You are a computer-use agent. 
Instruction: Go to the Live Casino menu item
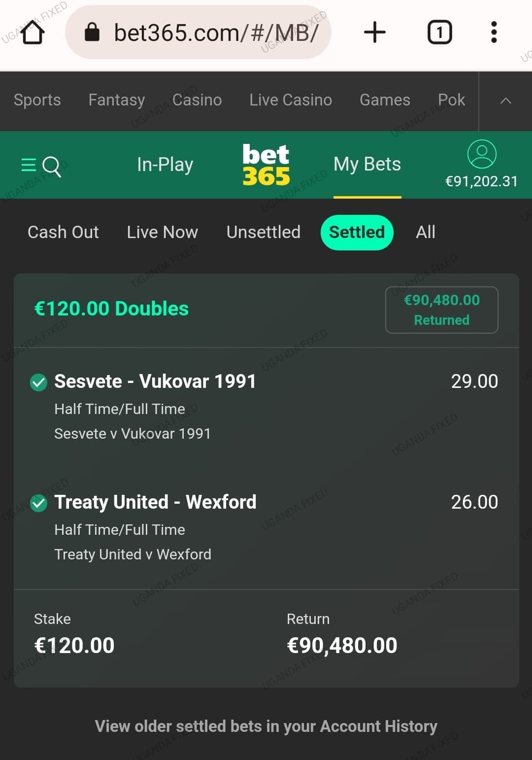pyautogui.click(x=291, y=100)
